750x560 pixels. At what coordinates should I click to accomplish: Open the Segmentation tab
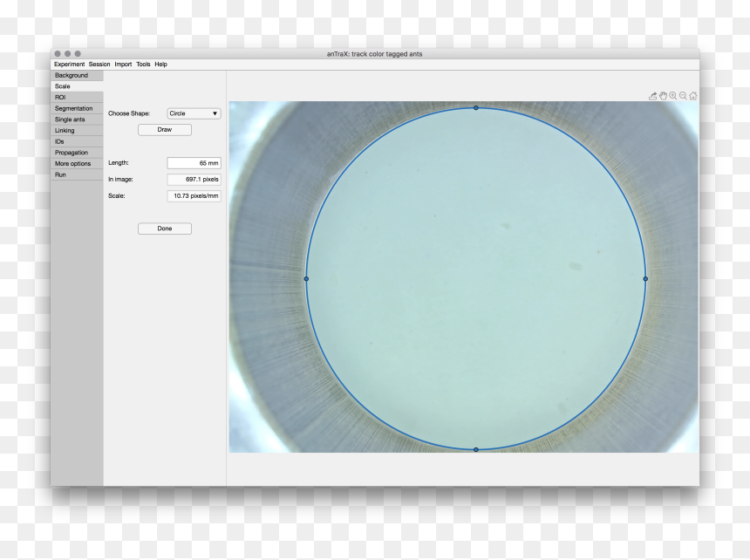pos(77,108)
